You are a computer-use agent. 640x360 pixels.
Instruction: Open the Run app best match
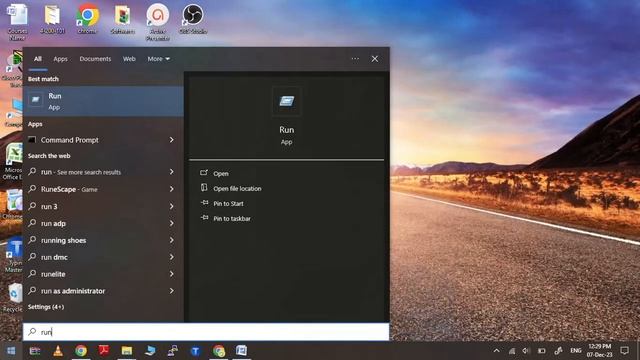(x=103, y=101)
